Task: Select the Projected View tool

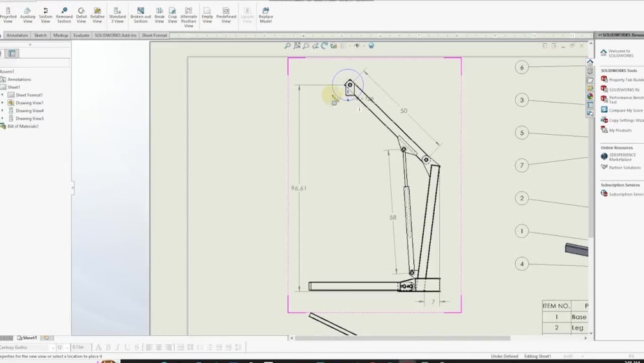Action: click(x=8, y=15)
